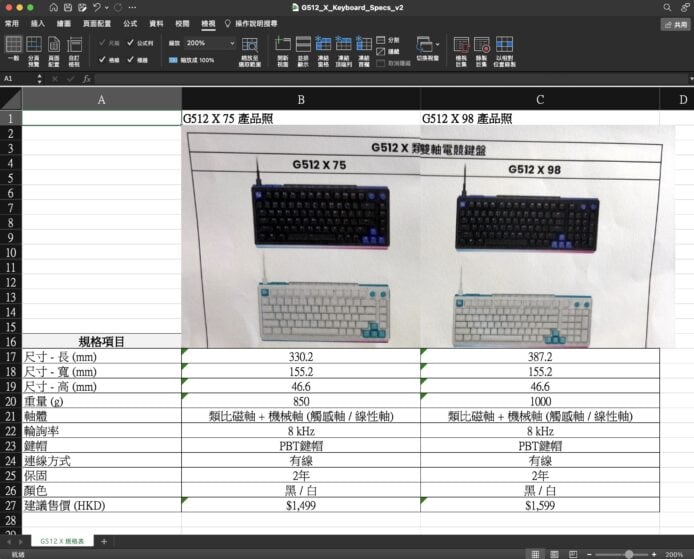
Task: Click 隱藏 hide window button
Action: (x=388, y=52)
